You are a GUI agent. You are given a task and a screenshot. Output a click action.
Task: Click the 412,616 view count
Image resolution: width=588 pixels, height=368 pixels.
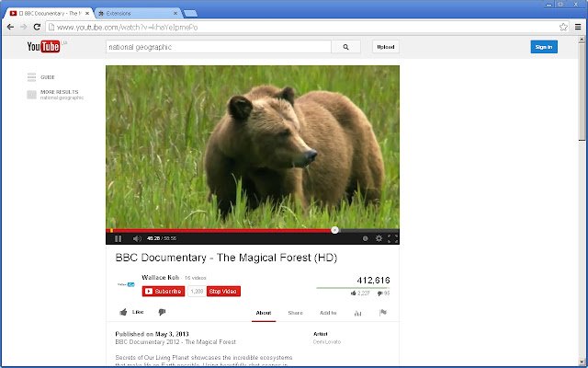[x=373, y=280]
